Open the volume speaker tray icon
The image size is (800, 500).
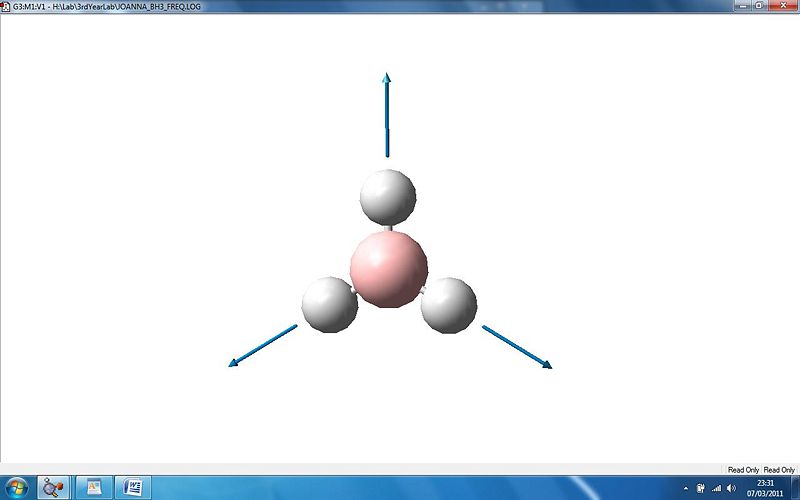point(732,488)
